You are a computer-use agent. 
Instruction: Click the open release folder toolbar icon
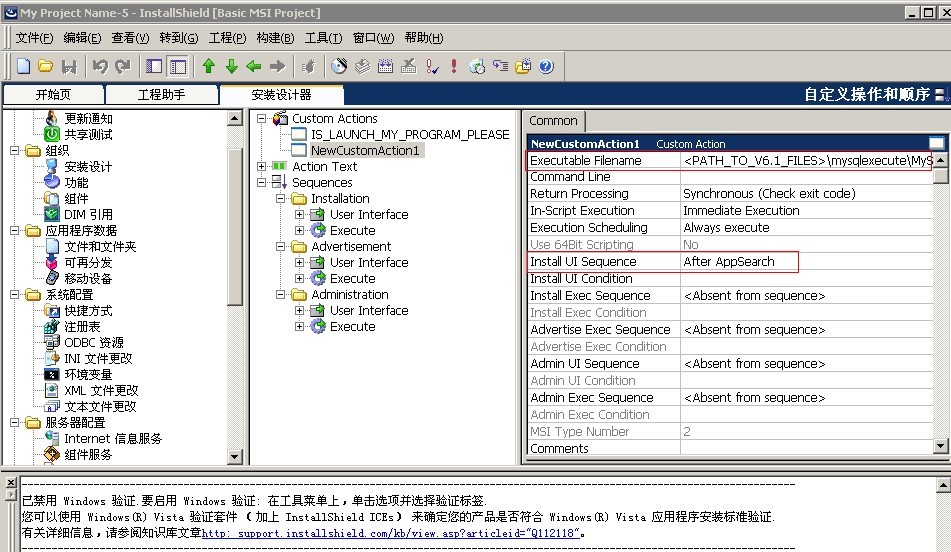(523, 66)
